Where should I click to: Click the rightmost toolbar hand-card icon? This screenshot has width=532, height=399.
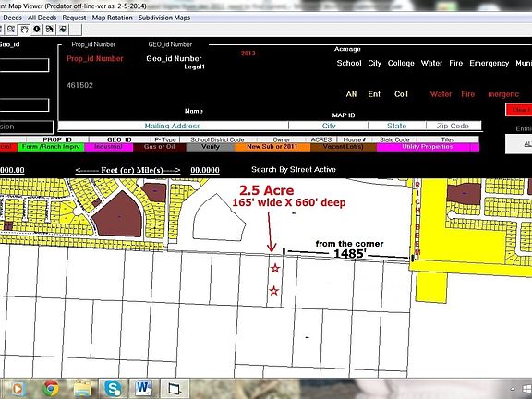point(63,30)
